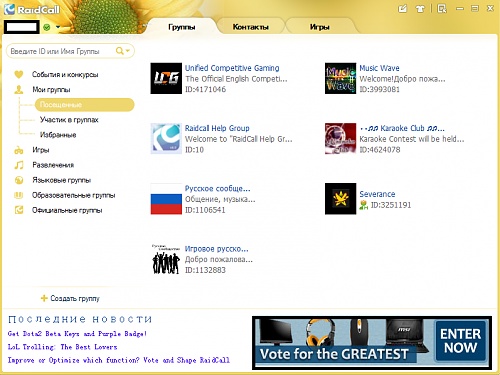Open Improve or Optimize vote news link
The image size is (500, 375).
tap(119, 360)
